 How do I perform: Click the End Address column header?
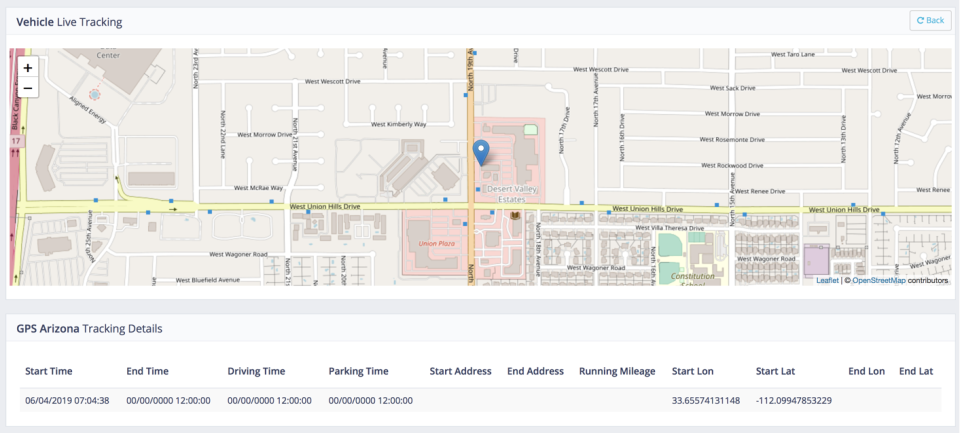[535, 371]
